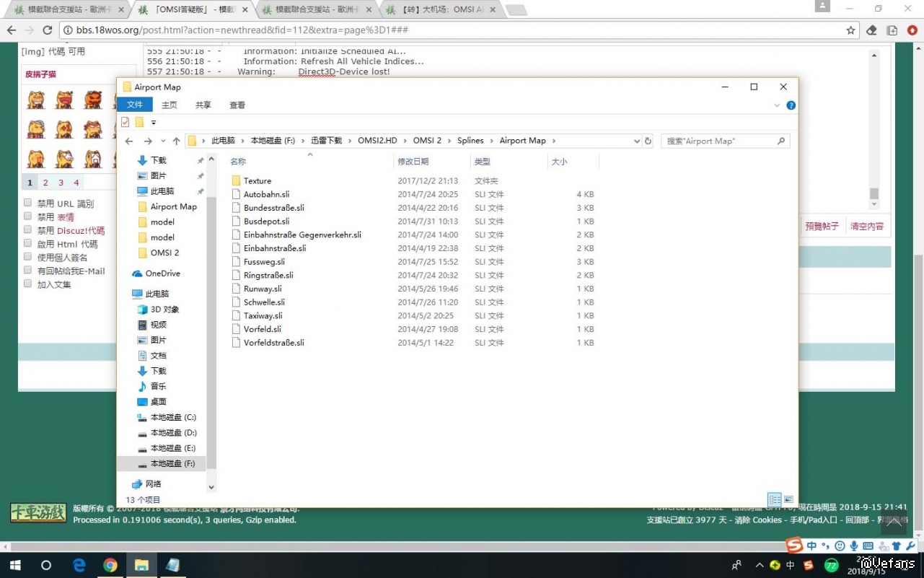Bookmark page with the star icon
924x578 pixels.
tap(850, 30)
